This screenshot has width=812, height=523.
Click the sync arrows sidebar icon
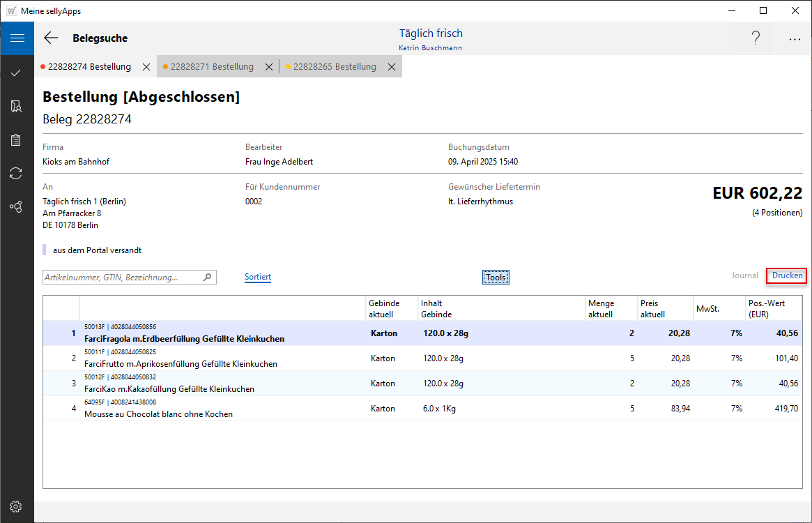click(16, 173)
